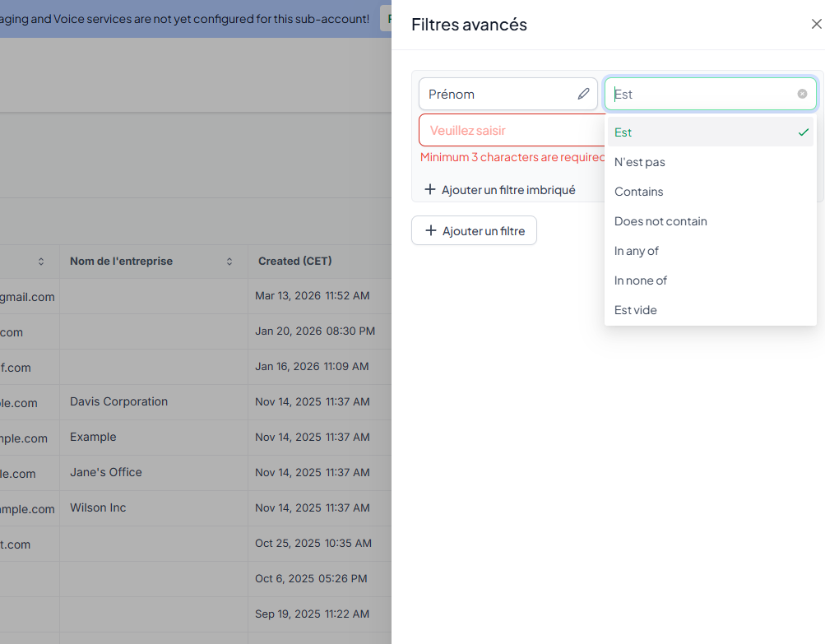Viewport: 825px width, 644px height.
Task: Close the Filtres avancés panel
Action: pyautogui.click(x=816, y=25)
